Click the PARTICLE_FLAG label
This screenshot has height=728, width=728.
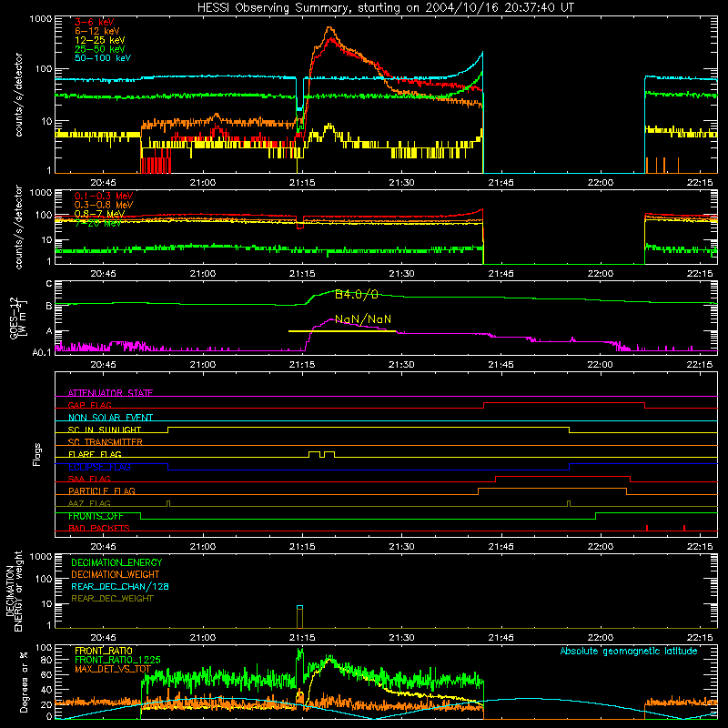point(102,490)
